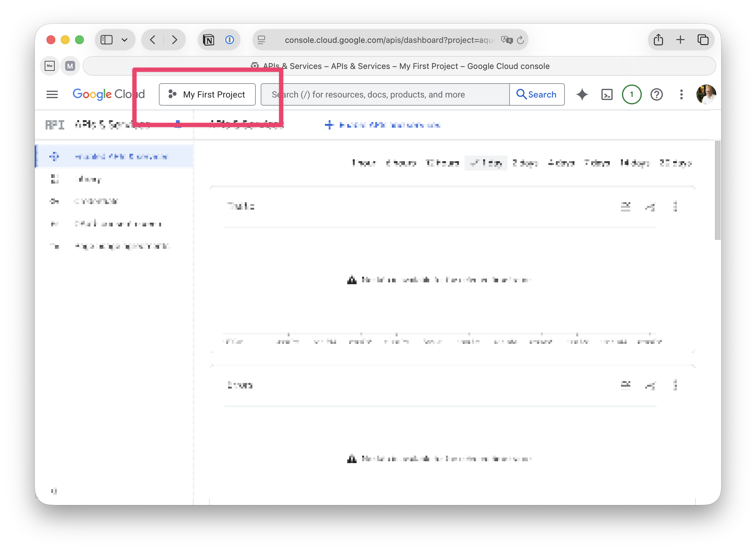Open Traffic chart three-dot options
The image size is (756, 551).
pos(675,207)
